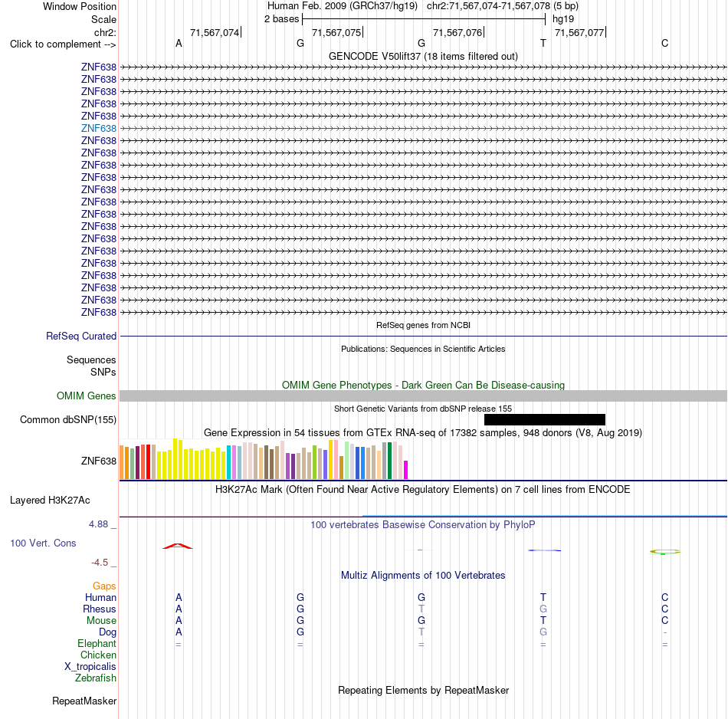Open the GTEx Gene Expression track title
728x719 pixels.
(423, 432)
